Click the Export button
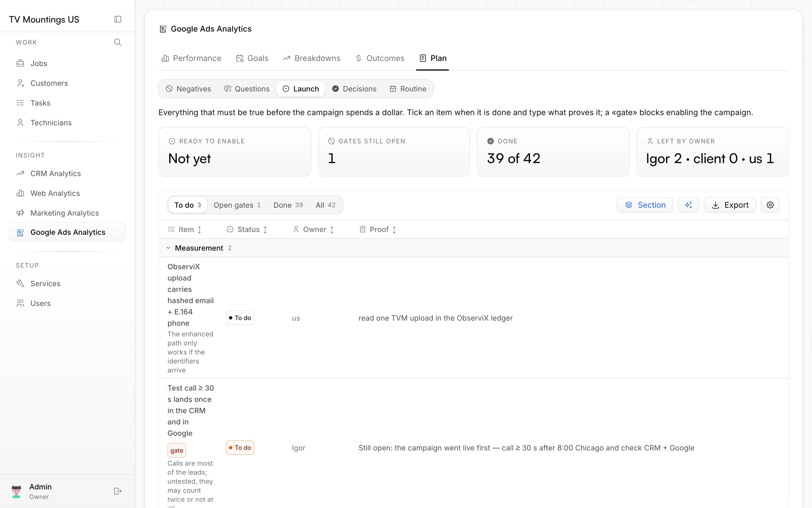812x508 pixels. coord(730,205)
